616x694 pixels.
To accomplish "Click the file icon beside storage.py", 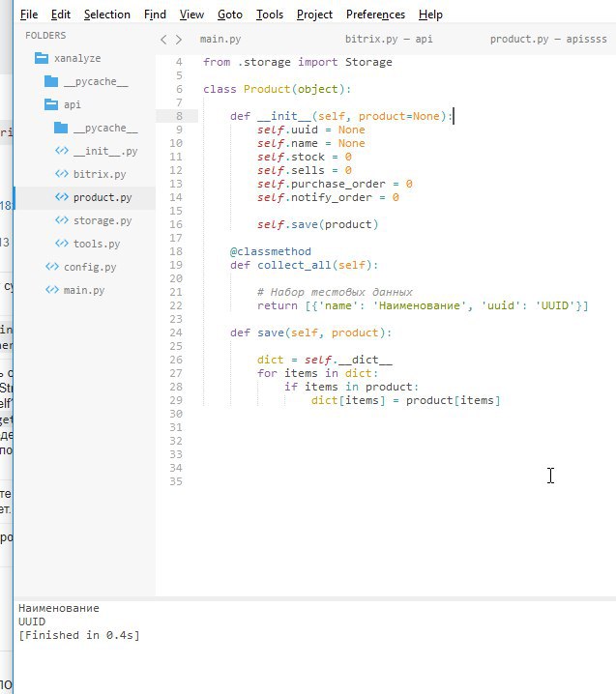I will coord(61,220).
